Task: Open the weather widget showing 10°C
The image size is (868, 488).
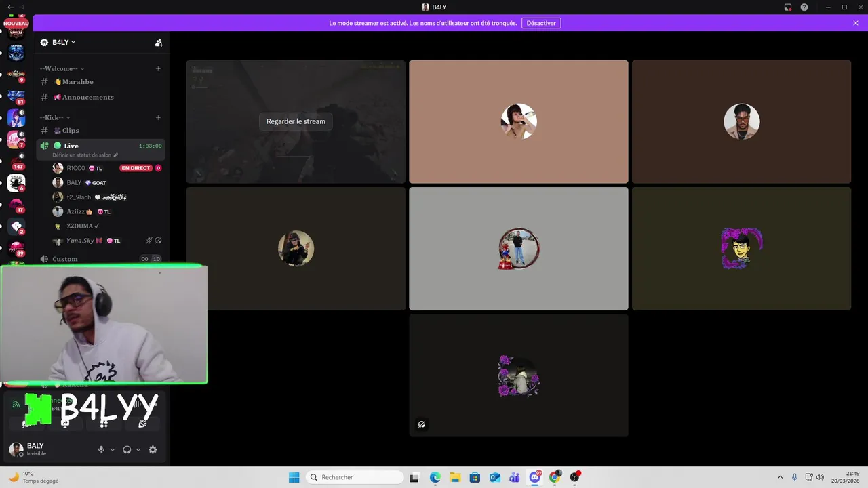Action: click(34, 477)
